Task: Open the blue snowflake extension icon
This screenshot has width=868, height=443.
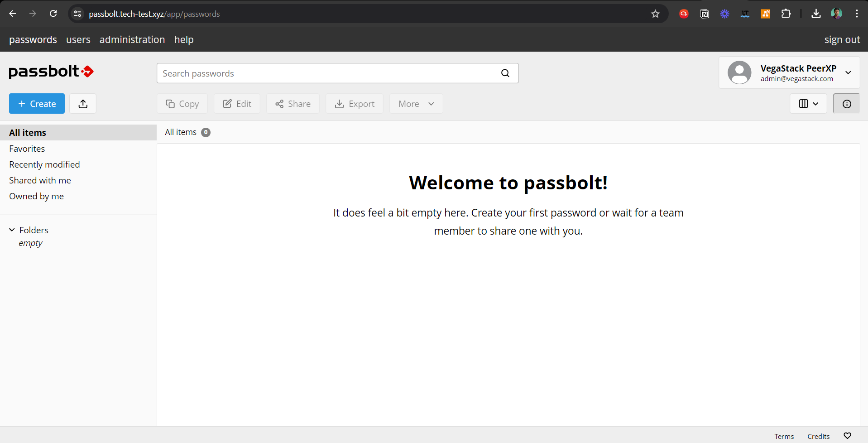Action: (x=724, y=14)
